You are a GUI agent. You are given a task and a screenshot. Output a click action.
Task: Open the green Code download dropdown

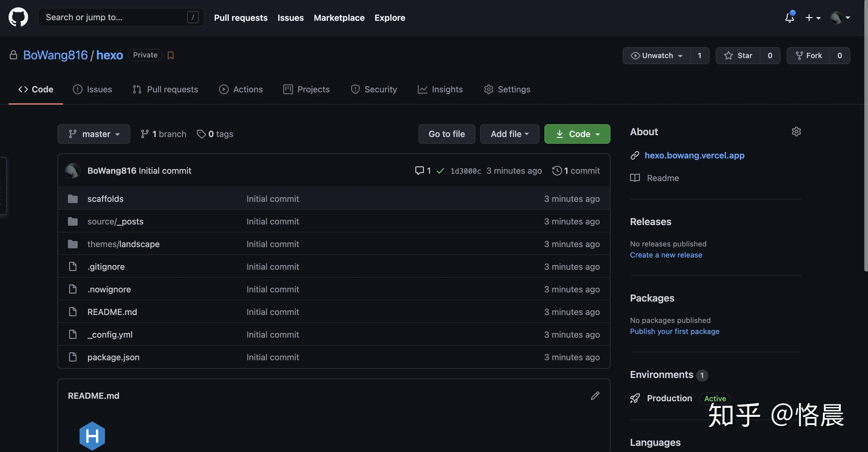(577, 134)
